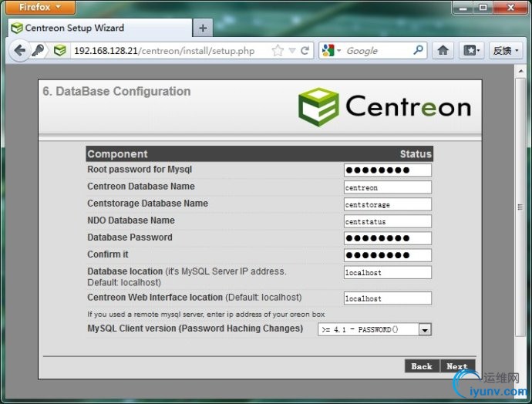The width and height of the screenshot is (532, 404).
Task: Click the page scrollbar up arrow
Action: (520, 71)
